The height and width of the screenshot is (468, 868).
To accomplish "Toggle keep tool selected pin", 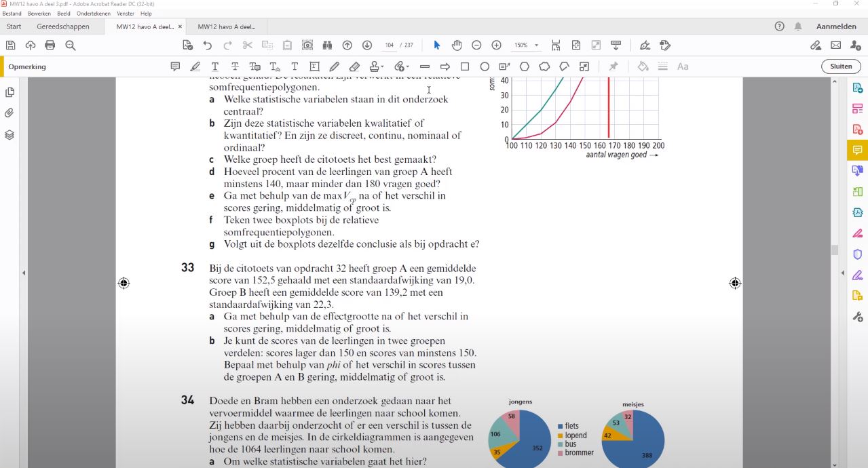I will pos(614,66).
